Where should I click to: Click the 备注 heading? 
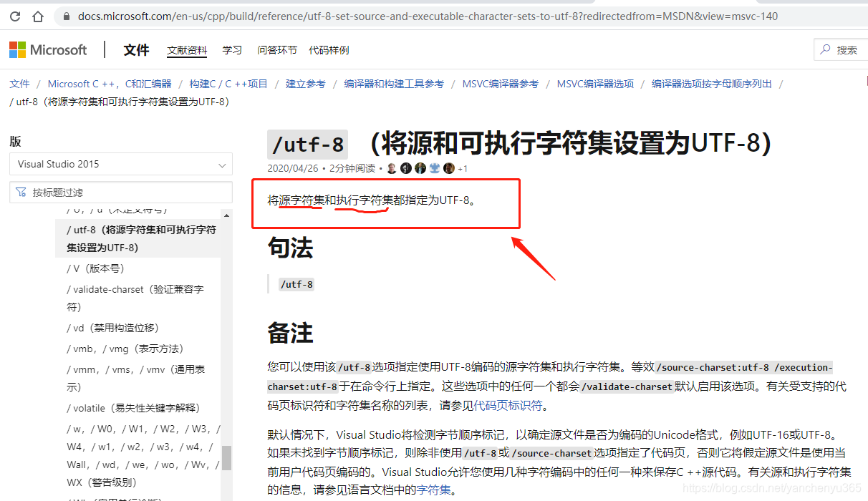(x=290, y=333)
